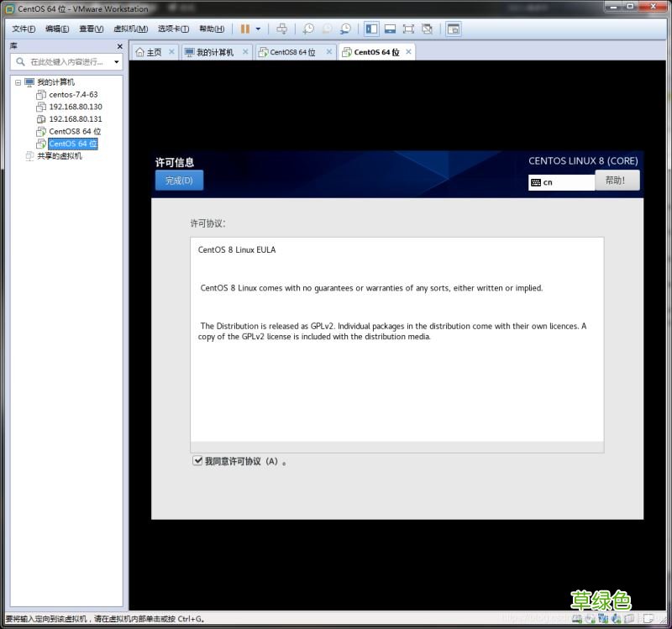The height and width of the screenshot is (629, 672).
Task: Click the 完成(D) button
Action: point(179,181)
